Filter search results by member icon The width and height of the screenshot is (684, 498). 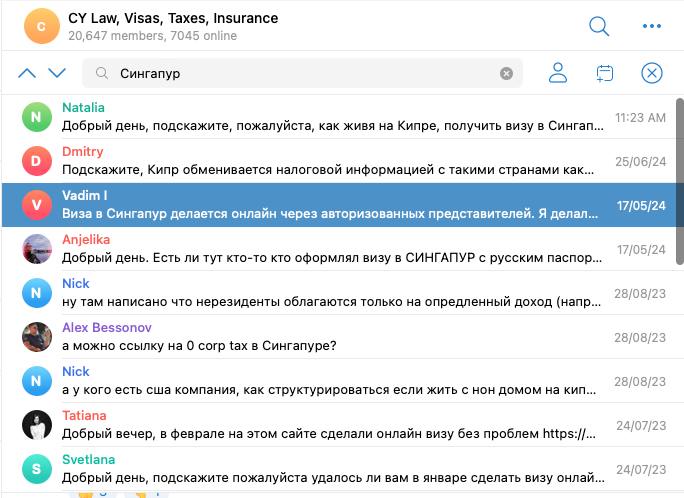[558, 73]
